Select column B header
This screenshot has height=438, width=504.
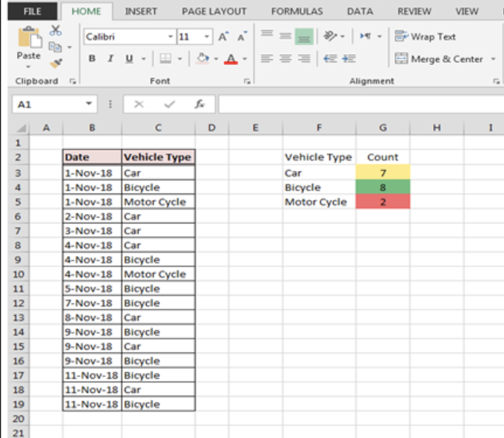click(92, 128)
